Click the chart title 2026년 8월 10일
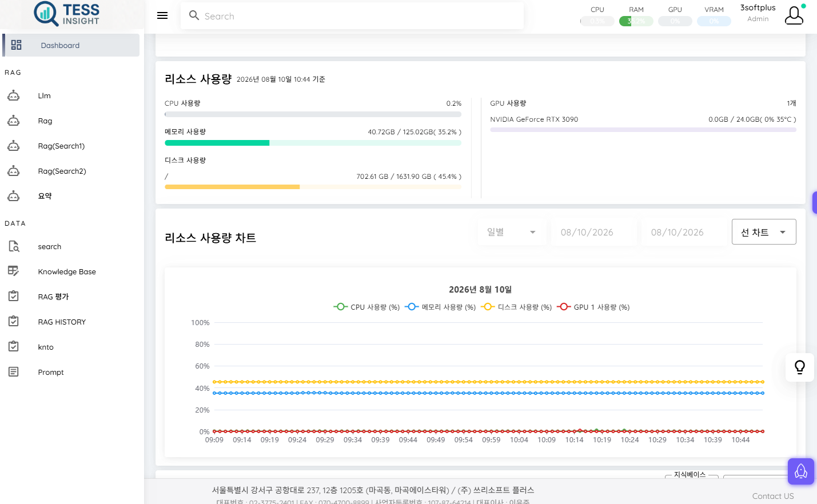 [x=480, y=290]
